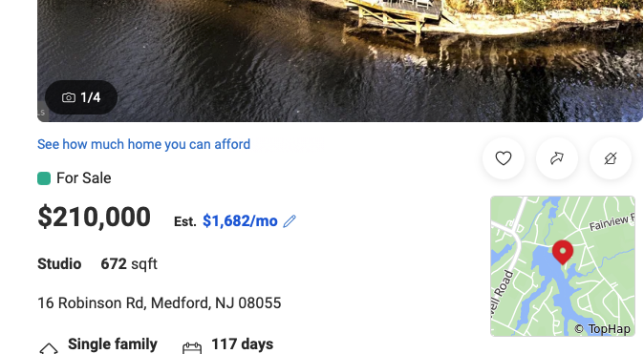Click the calendar icon beside 117 days
The width and height of the screenshot is (644, 354).
[x=192, y=348]
